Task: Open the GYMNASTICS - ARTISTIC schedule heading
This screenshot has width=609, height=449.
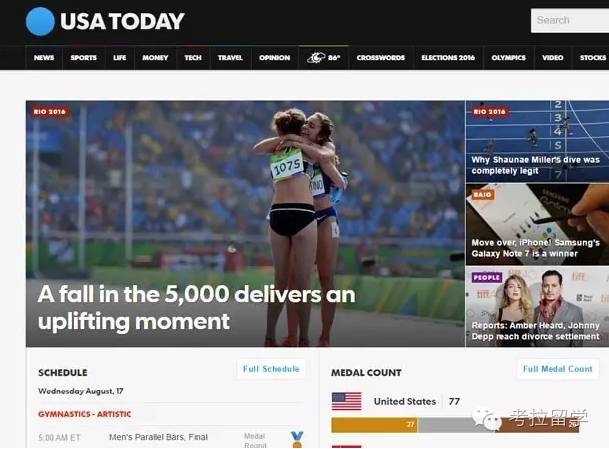Action: coord(85,414)
